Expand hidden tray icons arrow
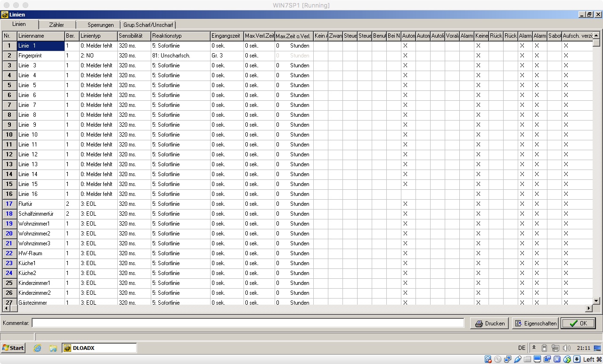This screenshot has height=364, width=603. pyautogui.click(x=534, y=348)
